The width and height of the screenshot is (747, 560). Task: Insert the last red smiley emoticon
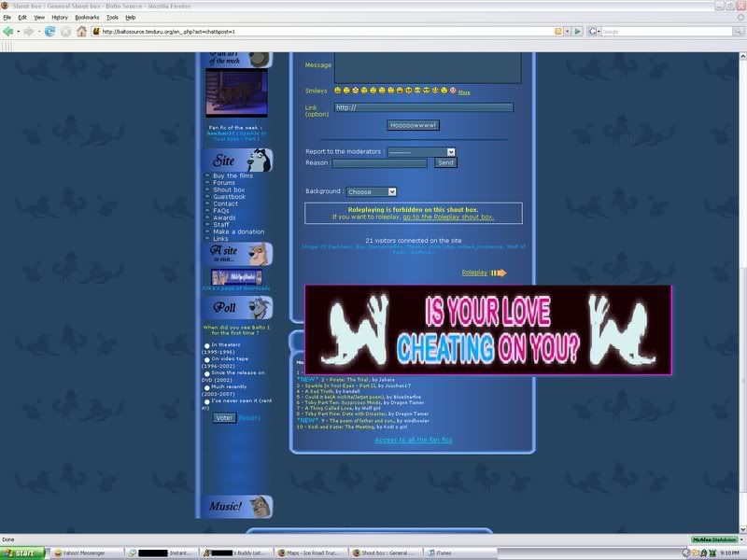coord(453,91)
